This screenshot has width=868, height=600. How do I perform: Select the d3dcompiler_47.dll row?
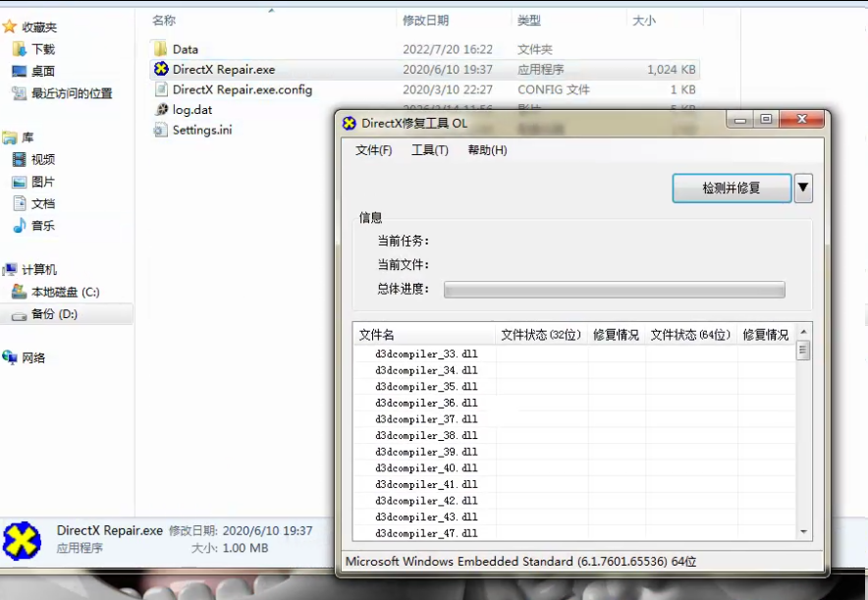pos(574,533)
